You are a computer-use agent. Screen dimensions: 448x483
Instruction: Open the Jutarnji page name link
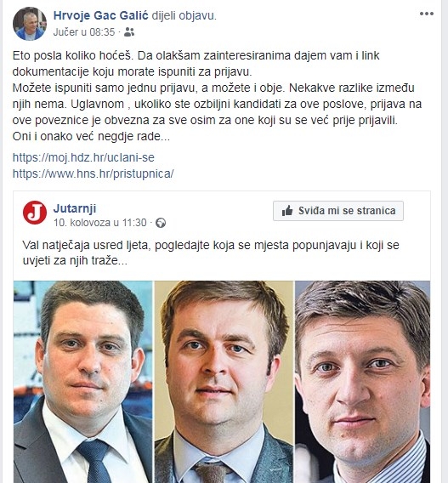pos(75,208)
